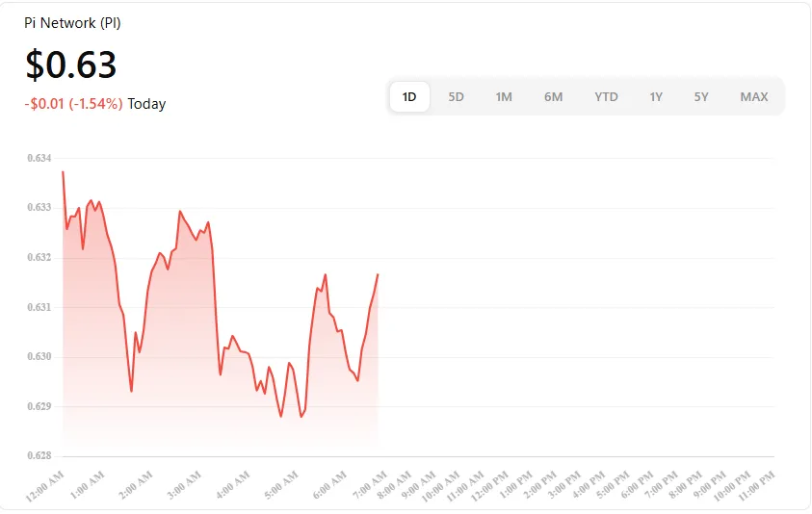812x514 pixels.
Task: Click the 12:00 PM axis label
Action: click(489, 486)
